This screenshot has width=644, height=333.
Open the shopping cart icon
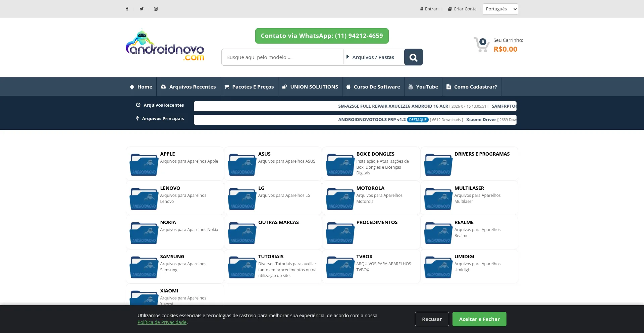(481, 45)
